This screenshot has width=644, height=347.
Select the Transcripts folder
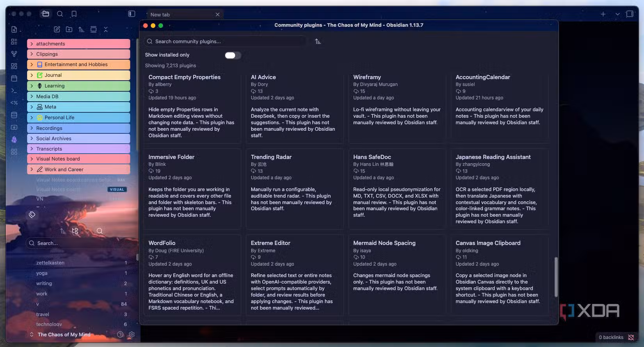78,149
